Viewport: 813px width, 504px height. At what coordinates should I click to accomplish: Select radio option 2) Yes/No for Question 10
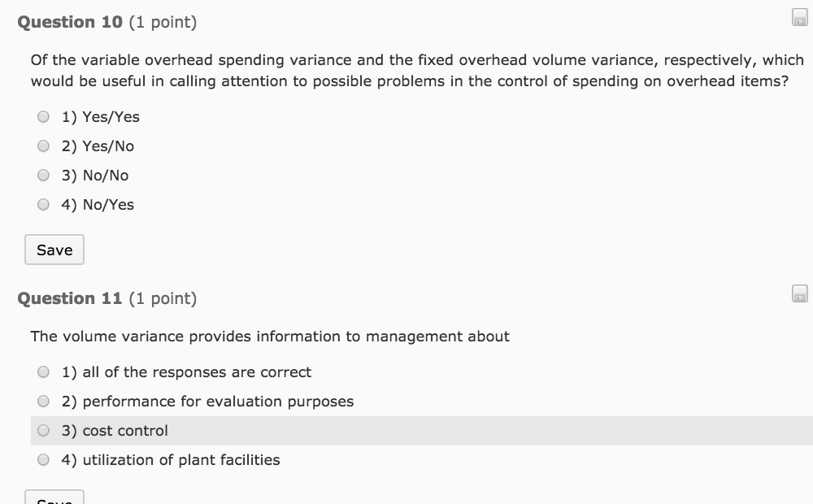(x=43, y=146)
